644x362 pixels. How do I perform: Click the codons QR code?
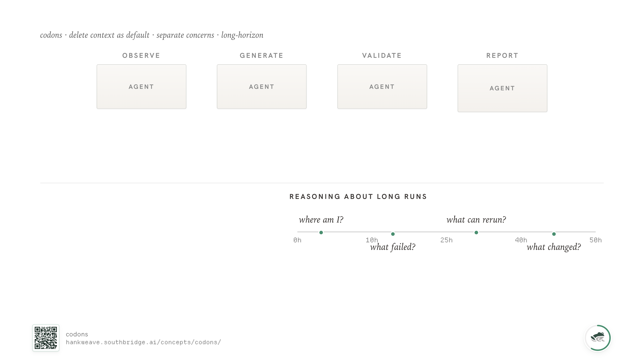(46, 338)
